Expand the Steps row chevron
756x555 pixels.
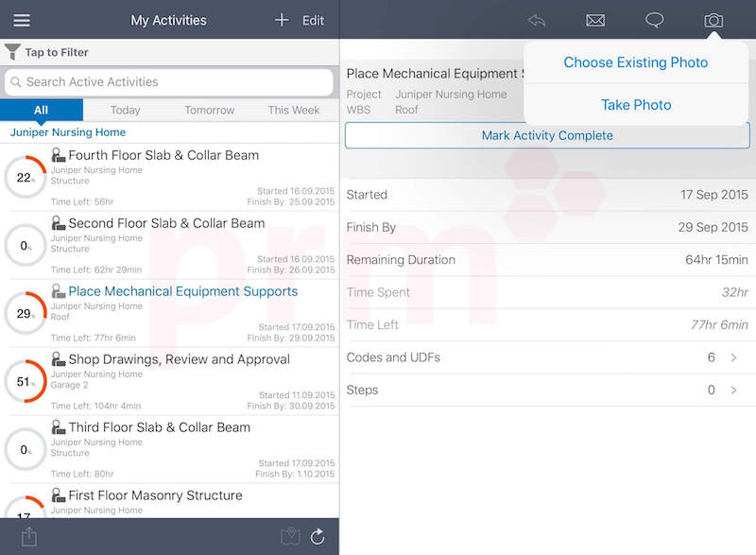(x=735, y=390)
